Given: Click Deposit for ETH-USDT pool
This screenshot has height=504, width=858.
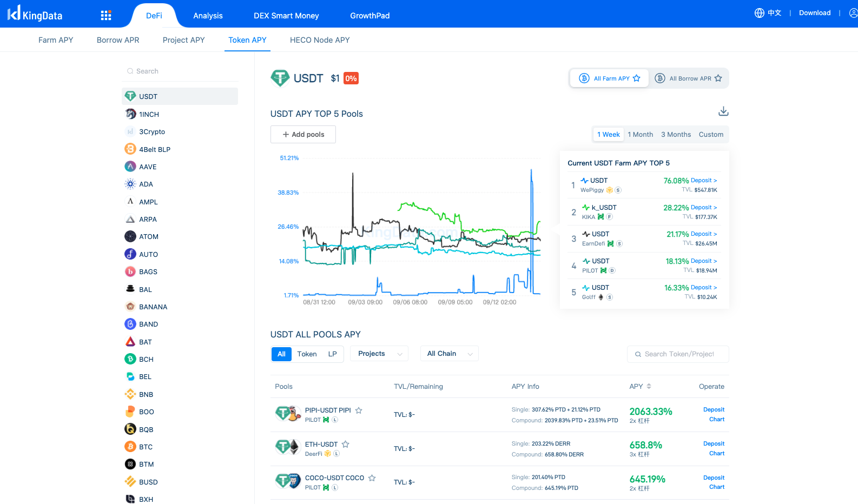Looking at the screenshot, I should pos(714,444).
